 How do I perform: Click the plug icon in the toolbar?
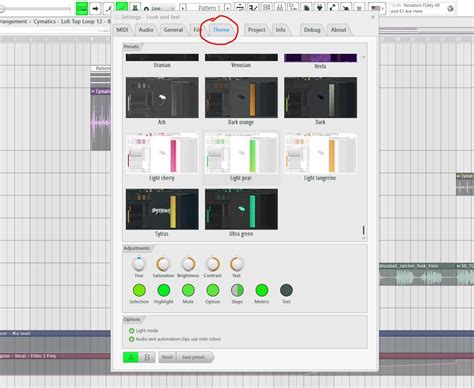pyautogui.click(x=320, y=8)
